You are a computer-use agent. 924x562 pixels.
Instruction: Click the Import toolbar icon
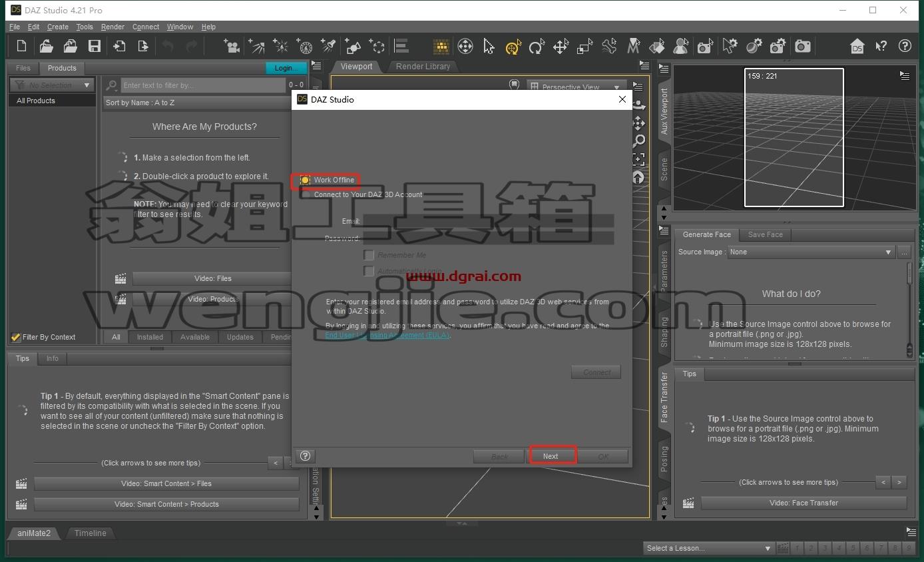point(119,46)
